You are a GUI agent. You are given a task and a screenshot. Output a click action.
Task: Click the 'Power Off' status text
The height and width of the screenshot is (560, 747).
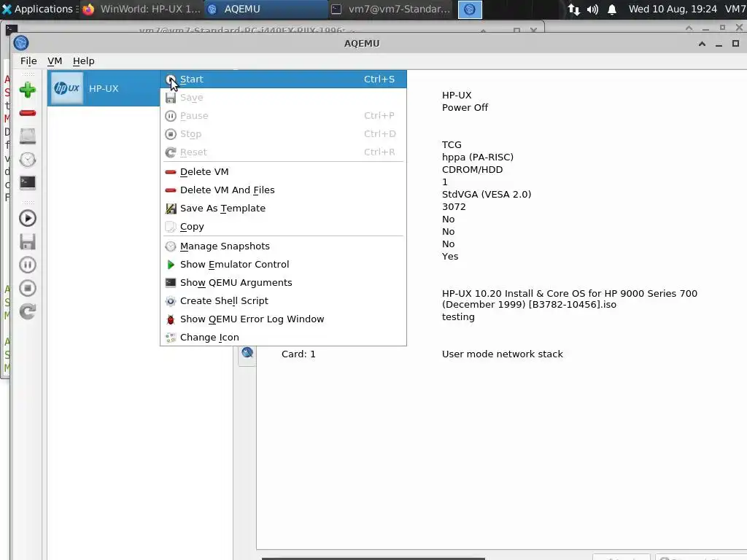465,108
